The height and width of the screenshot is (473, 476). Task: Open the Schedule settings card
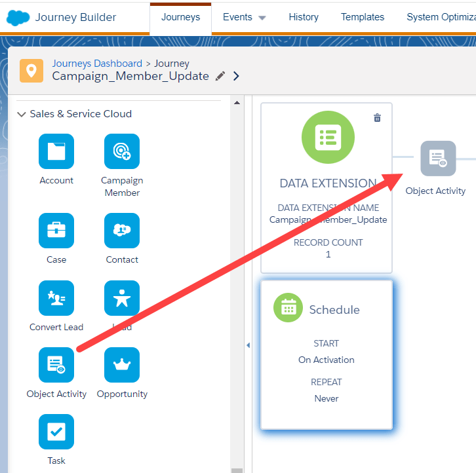(327, 354)
